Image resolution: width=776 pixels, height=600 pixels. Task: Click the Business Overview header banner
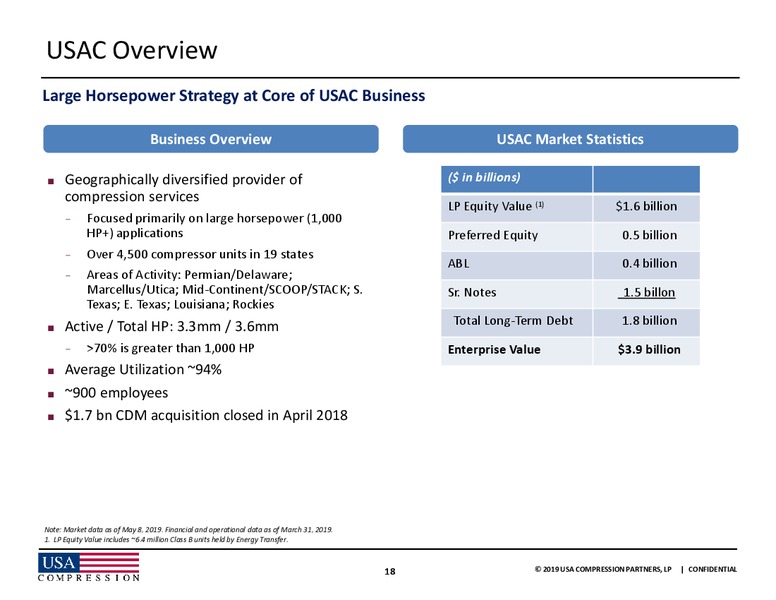(x=211, y=139)
